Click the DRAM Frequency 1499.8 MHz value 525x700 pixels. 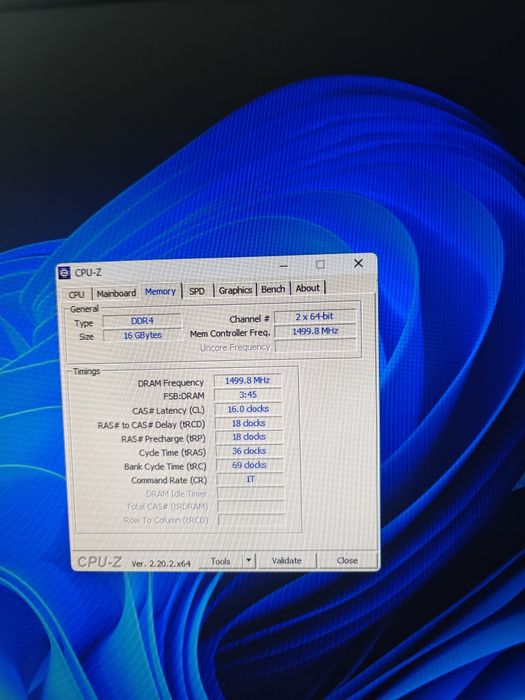pyautogui.click(x=247, y=380)
